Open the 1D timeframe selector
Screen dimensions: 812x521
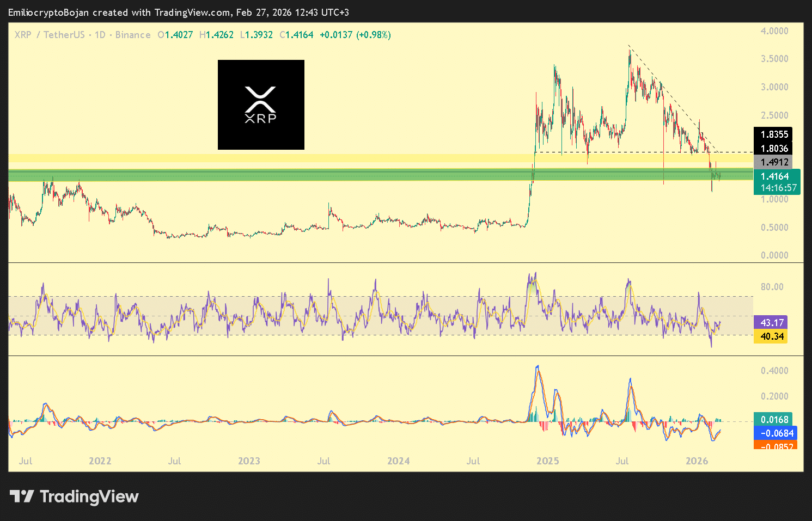pyautogui.click(x=99, y=34)
